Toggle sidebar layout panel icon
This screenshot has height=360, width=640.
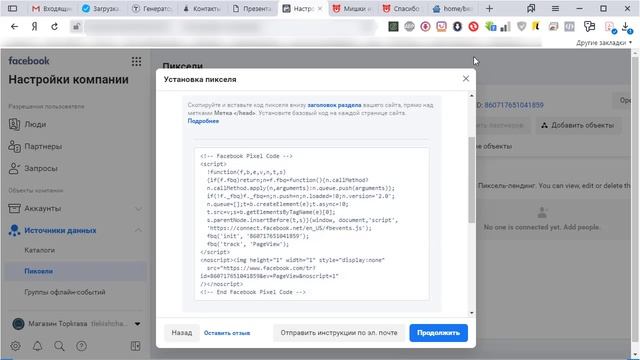136,346
